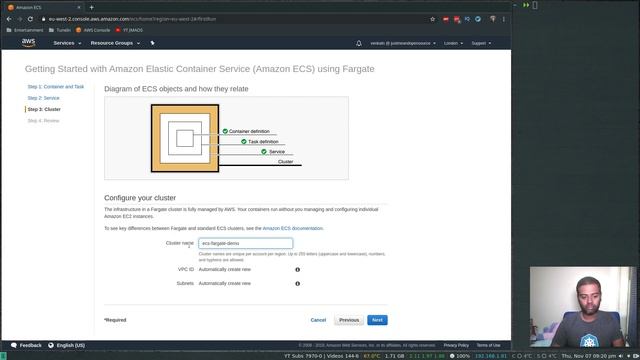Bookmark this page with the star icon
Viewport: 640px width, 360px height.
click(x=433, y=19)
